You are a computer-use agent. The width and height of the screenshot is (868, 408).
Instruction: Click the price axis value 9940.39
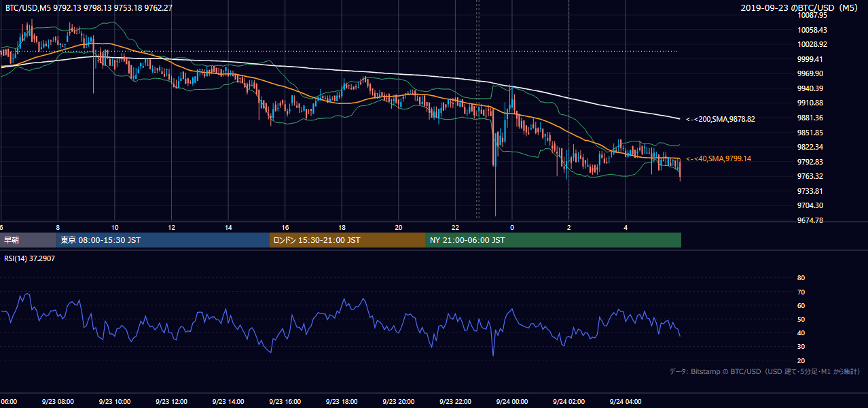(x=810, y=88)
